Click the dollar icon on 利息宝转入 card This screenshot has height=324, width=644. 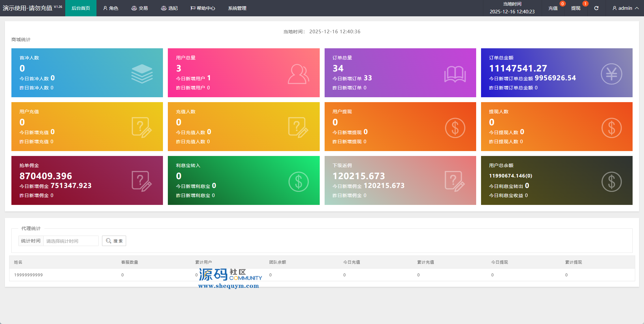(x=298, y=182)
